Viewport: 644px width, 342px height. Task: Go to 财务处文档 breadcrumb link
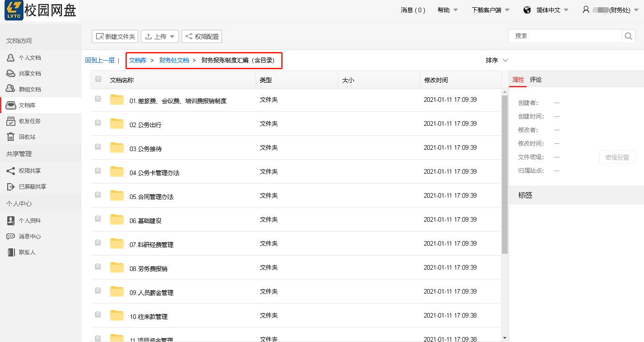(x=174, y=61)
